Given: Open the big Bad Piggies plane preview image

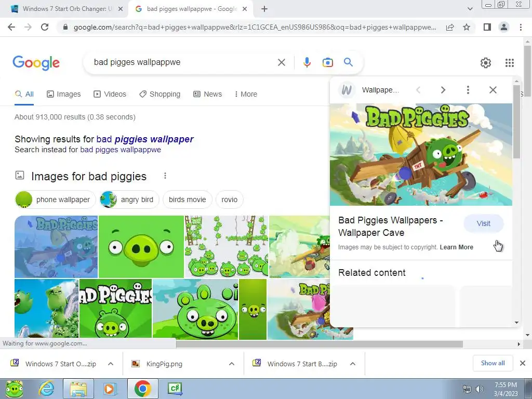Looking at the screenshot, I should [x=421, y=154].
